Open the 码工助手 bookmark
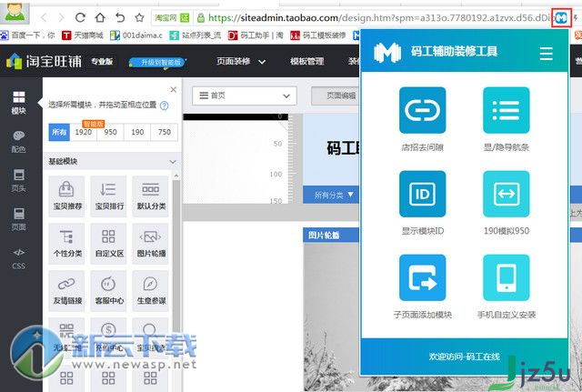This screenshot has width=582, height=392. [256, 35]
